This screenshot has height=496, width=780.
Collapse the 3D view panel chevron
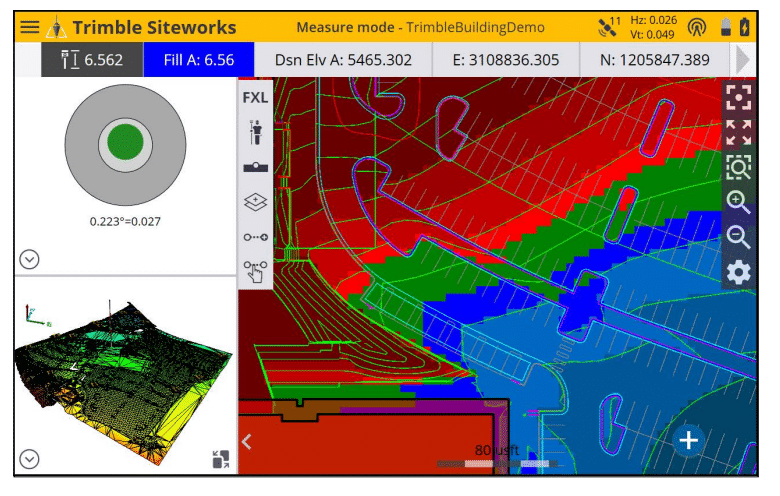[29, 459]
